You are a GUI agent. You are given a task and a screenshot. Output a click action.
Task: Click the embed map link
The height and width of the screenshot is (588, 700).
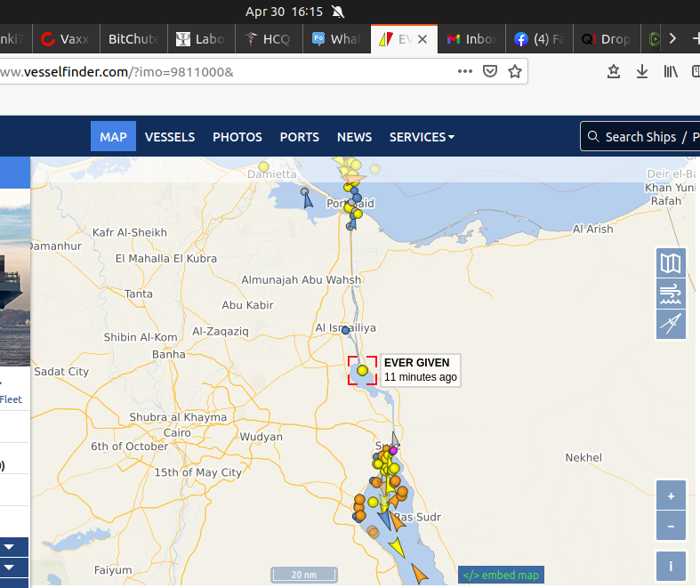[x=501, y=575]
